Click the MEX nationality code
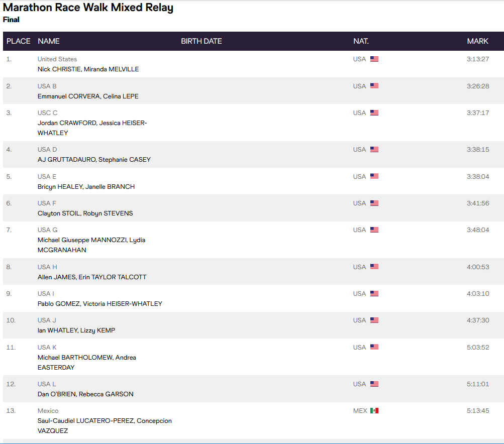The width and height of the screenshot is (504, 444). pyautogui.click(x=360, y=411)
